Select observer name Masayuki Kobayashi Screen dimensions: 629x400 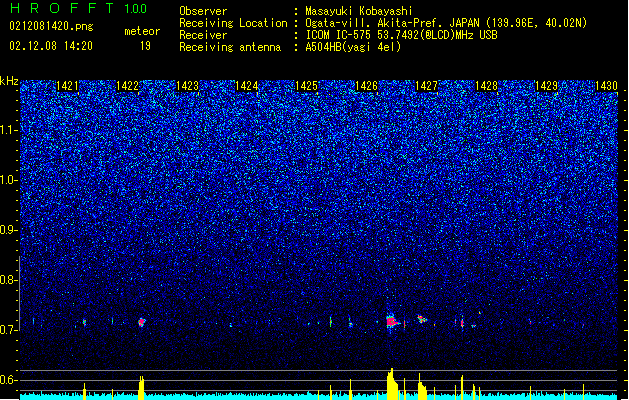359,11
